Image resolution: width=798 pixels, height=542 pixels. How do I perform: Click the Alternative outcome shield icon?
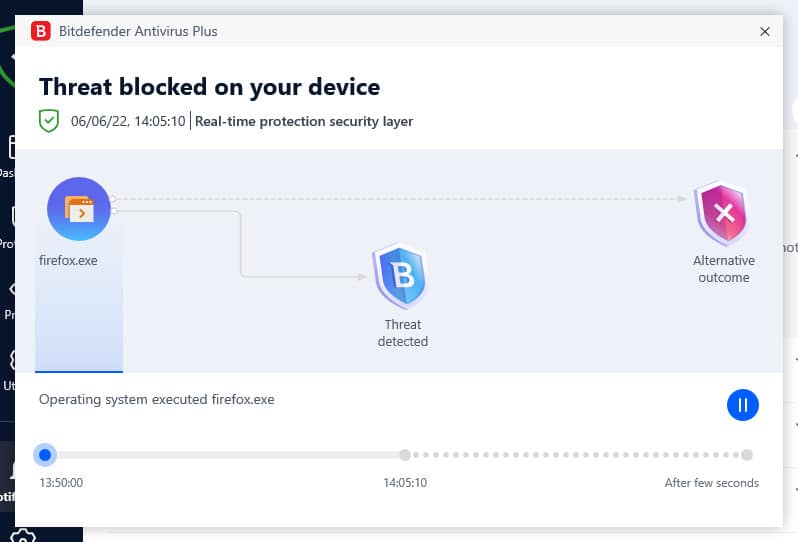(723, 213)
